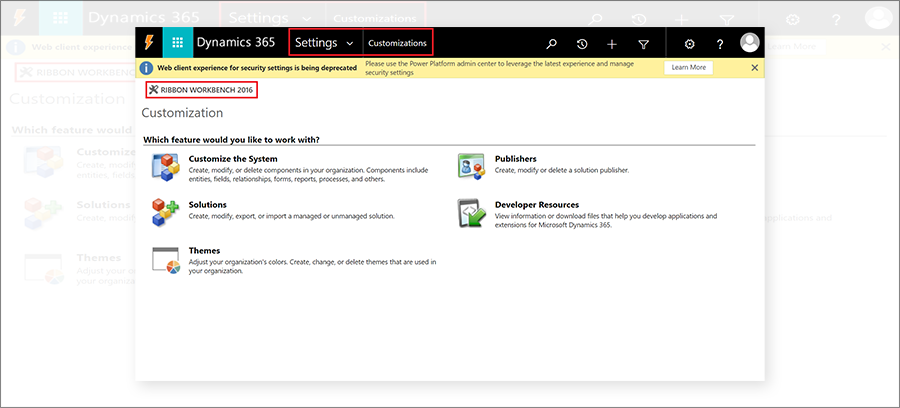Image resolution: width=900 pixels, height=408 pixels.
Task: Click the Developer Resources arrow icon
Action: tap(472, 213)
